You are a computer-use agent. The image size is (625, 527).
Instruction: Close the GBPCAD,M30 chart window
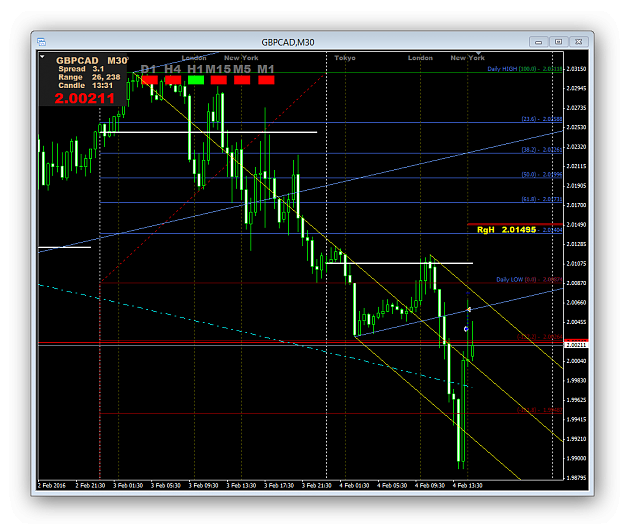[x=578, y=42]
